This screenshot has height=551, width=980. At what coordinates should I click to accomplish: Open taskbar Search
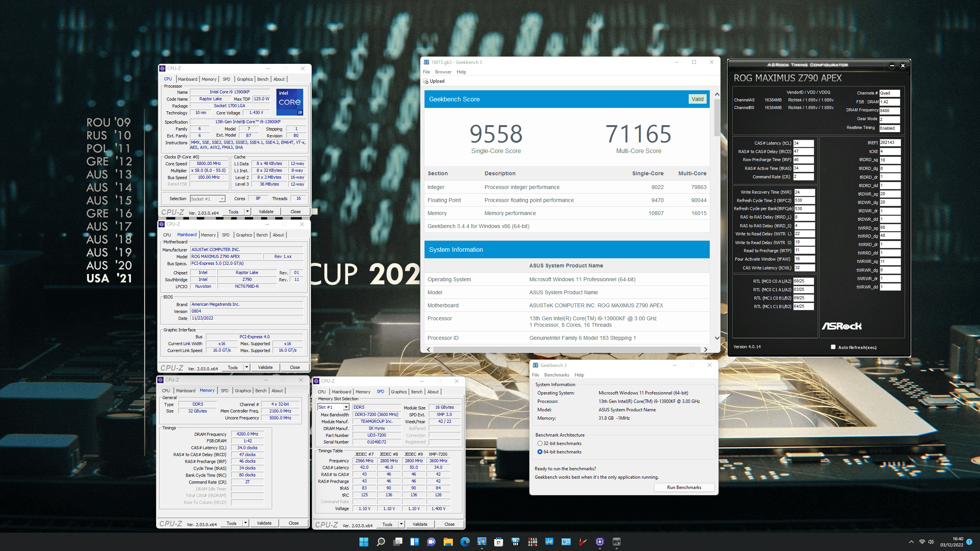(381, 541)
